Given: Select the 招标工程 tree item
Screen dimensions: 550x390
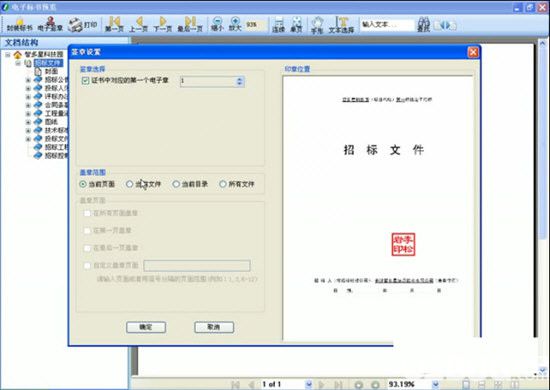Looking at the screenshot, I should pyautogui.click(x=56, y=147).
